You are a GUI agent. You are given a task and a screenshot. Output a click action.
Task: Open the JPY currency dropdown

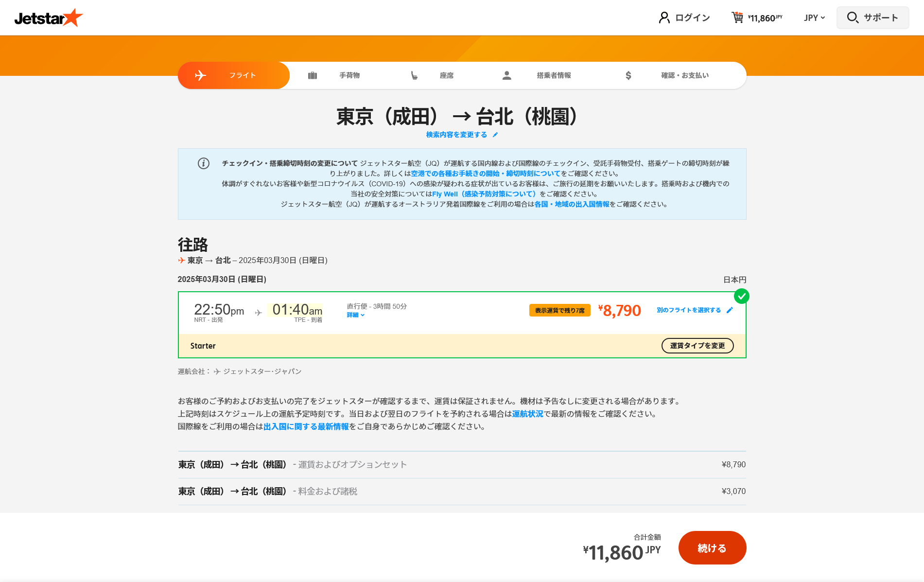click(x=814, y=18)
